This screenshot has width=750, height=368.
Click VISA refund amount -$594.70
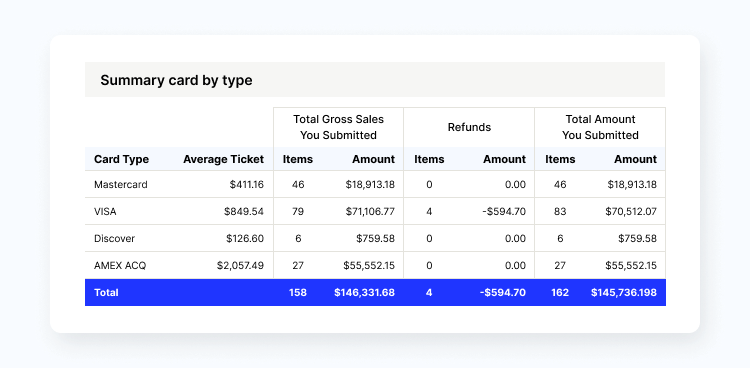pyautogui.click(x=503, y=211)
